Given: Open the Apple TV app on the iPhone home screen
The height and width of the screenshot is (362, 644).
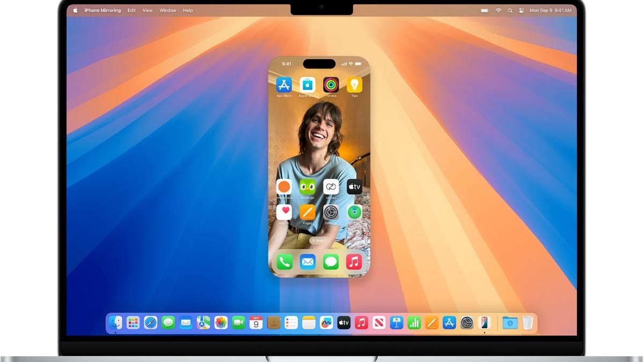Looking at the screenshot, I should tap(354, 187).
